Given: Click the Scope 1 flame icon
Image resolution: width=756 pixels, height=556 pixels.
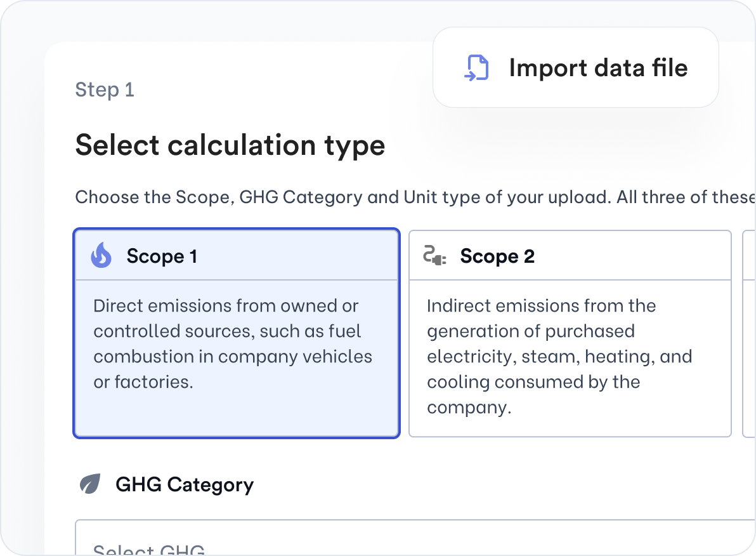Looking at the screenshot, I should coord(101,255).
